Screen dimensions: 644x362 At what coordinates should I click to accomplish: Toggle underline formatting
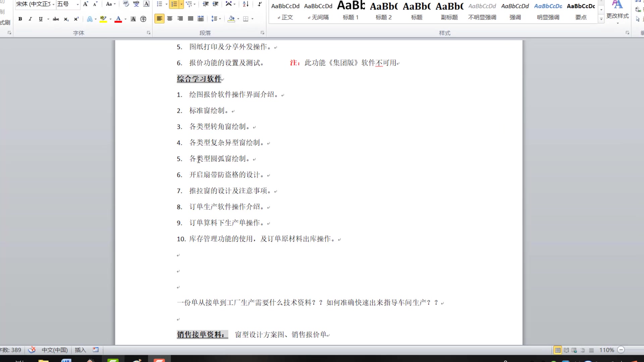tap(41, 19)
